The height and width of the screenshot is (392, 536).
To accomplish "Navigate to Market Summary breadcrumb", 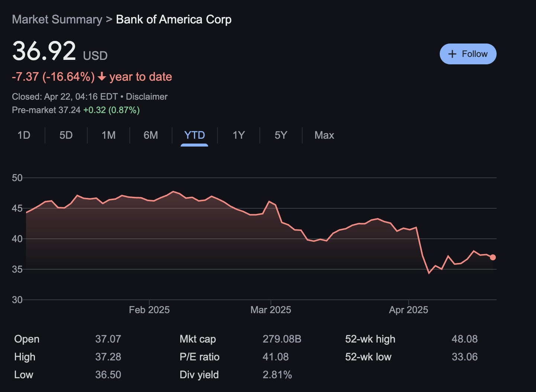I will 57,19.
